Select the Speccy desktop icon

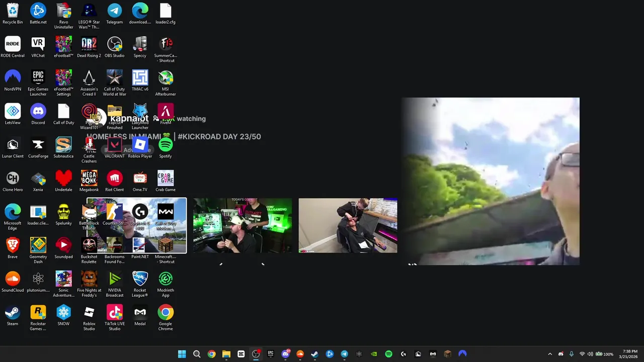[x=140, y=47]
